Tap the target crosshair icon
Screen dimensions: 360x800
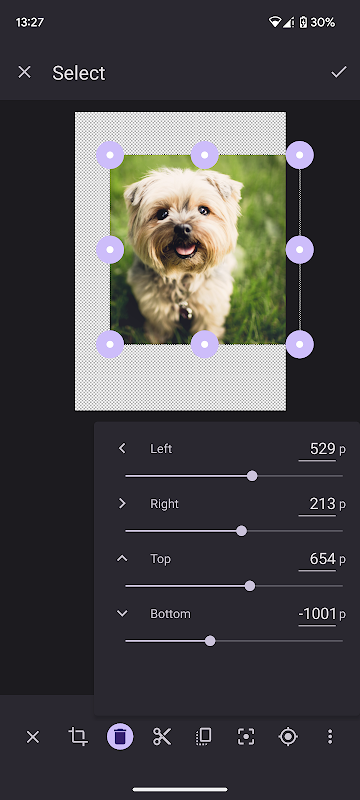tap(288, 736)
